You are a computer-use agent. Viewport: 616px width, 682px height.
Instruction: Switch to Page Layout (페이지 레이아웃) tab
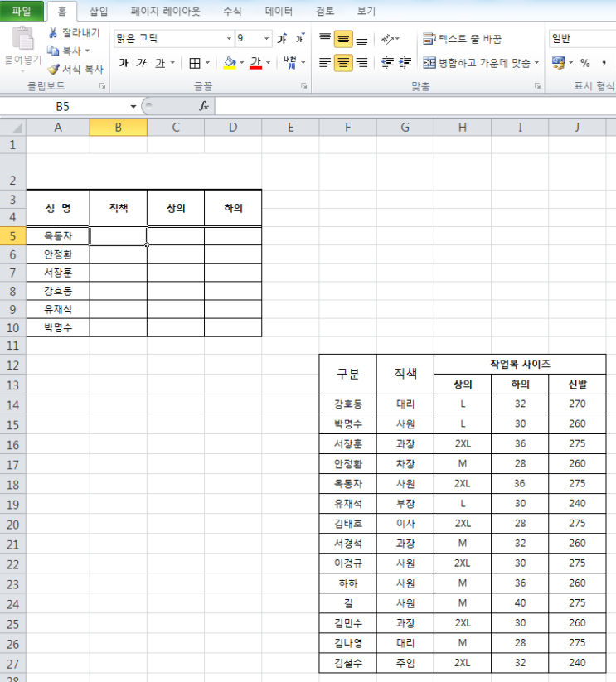(x=165, y=12)
